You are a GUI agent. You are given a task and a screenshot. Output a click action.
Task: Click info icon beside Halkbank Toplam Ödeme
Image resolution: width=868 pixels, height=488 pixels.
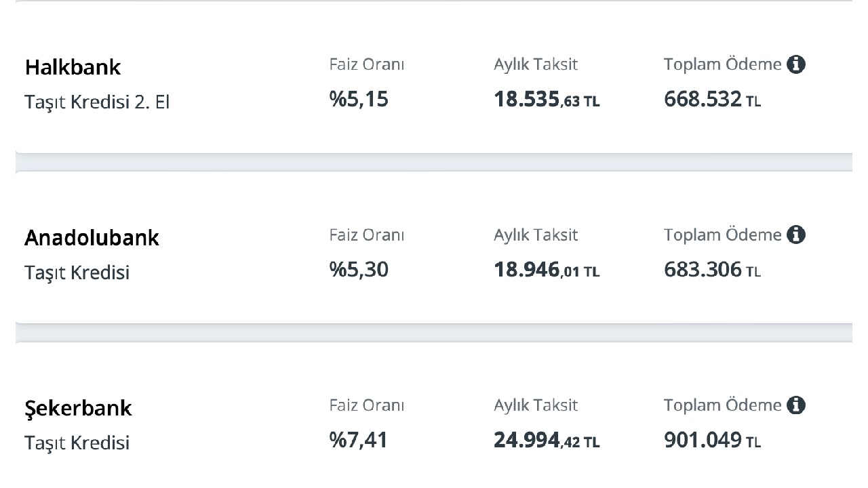(x=796, y=64)
